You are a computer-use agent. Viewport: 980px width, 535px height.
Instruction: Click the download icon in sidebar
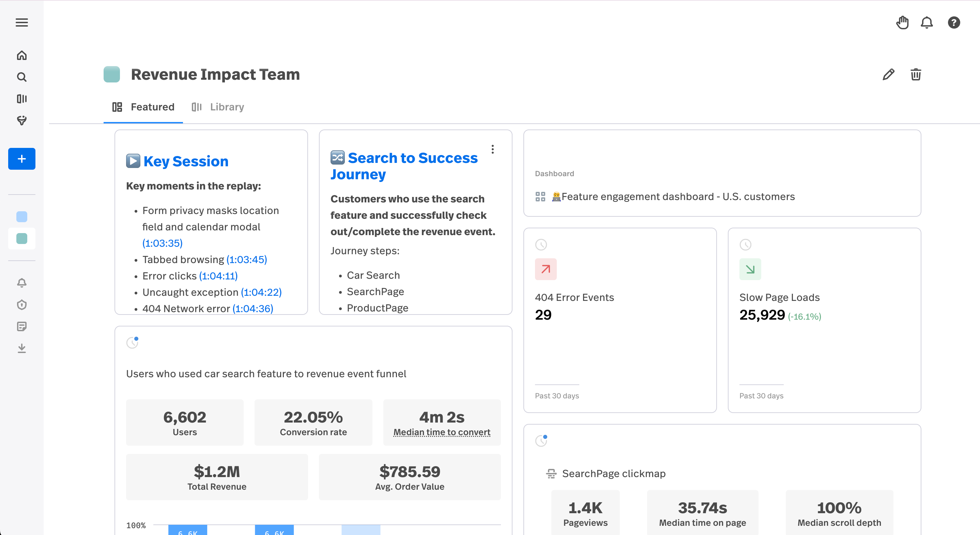22,348
